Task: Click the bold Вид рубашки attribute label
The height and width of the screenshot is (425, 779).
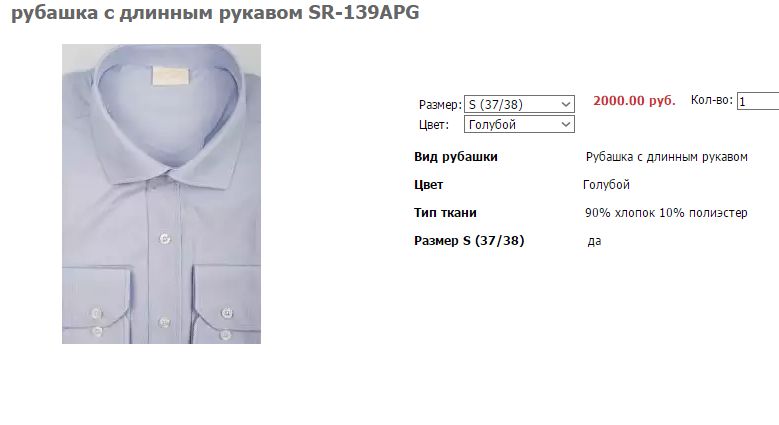Action: click(x=456, y=157)
